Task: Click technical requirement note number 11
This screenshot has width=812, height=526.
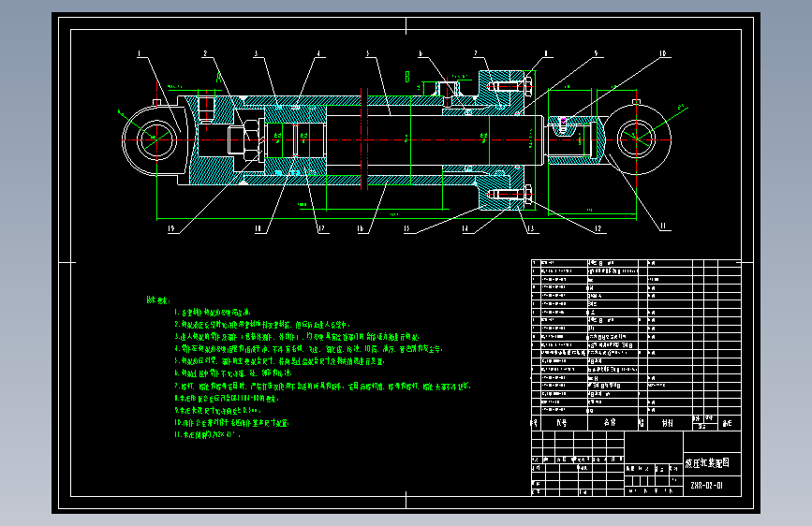Action: [x=207, y=435]
